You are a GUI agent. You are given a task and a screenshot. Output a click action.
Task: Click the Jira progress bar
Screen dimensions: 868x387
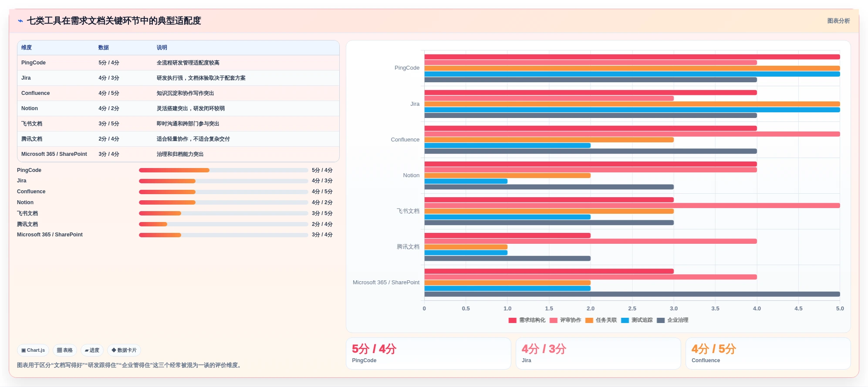click(x=223, y=181)
